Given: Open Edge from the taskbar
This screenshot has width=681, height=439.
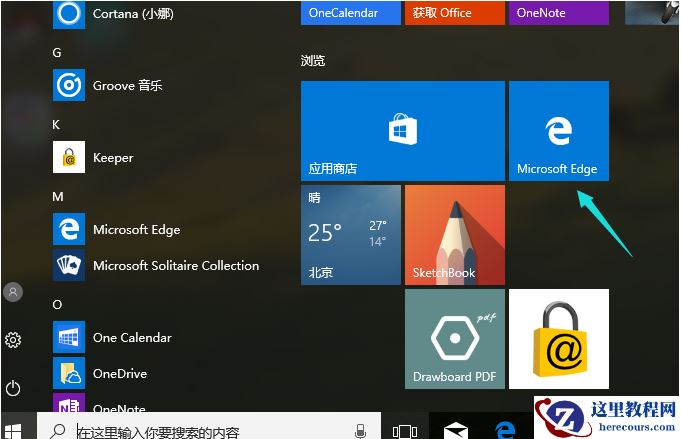Looking at the screenshot, I should tap(505, 430).
